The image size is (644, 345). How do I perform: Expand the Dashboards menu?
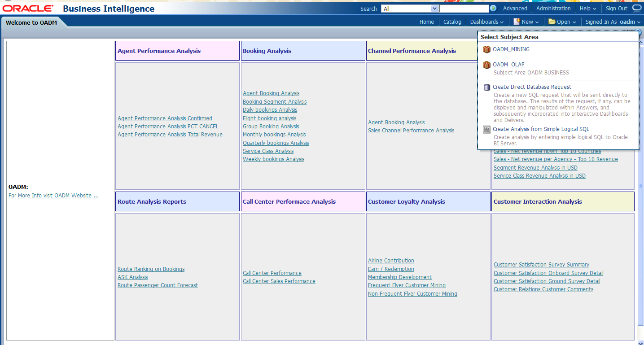click(x=486, y=22)
